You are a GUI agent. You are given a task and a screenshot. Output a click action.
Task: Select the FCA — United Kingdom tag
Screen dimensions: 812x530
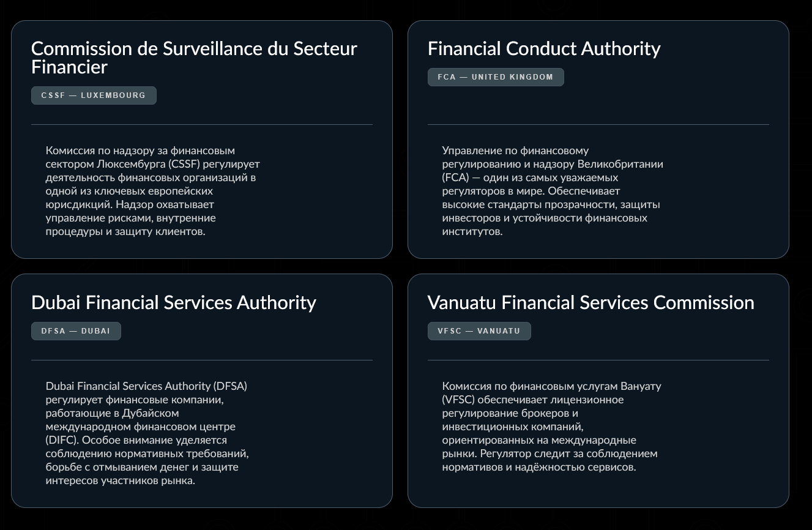(495, 77)
